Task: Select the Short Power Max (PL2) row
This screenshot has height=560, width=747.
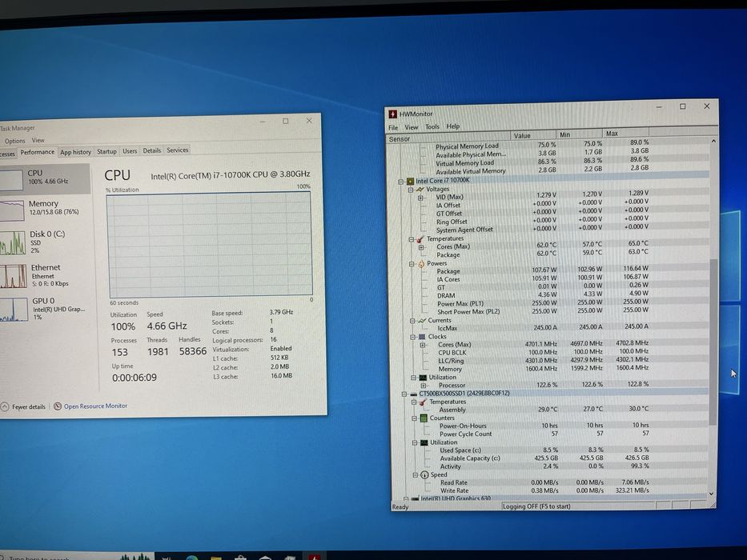Action: coord(548,311)
